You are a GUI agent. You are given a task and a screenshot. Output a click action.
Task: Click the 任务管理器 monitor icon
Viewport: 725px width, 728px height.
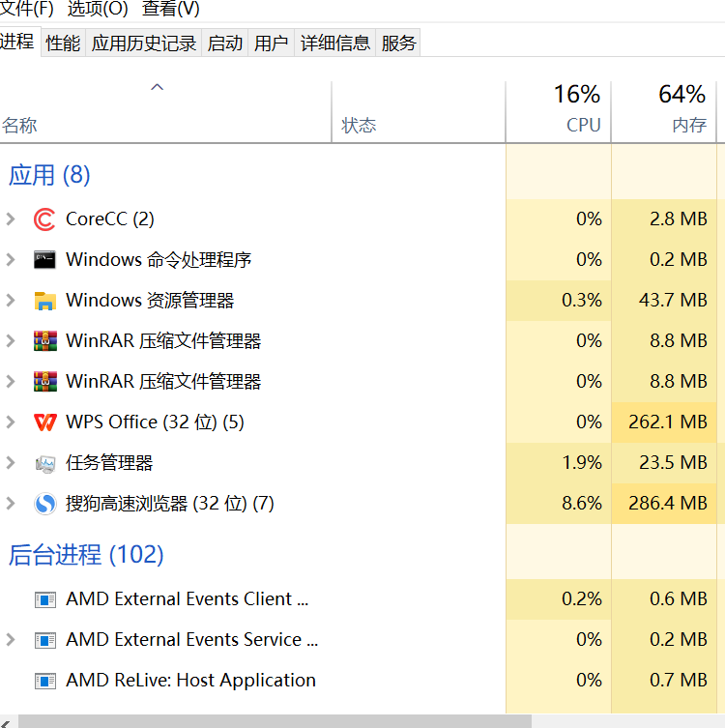point(45,463)
